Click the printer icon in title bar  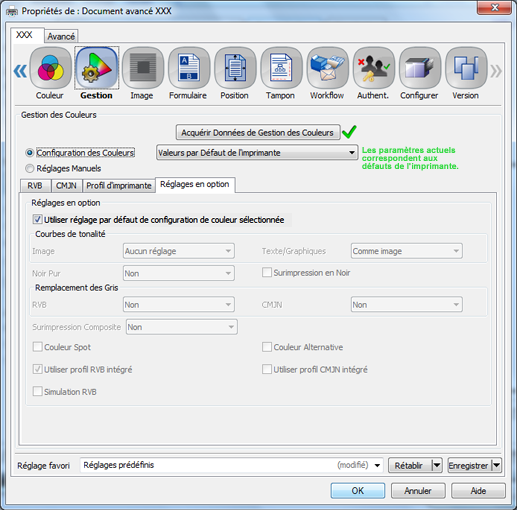click(x=12, y=11)
